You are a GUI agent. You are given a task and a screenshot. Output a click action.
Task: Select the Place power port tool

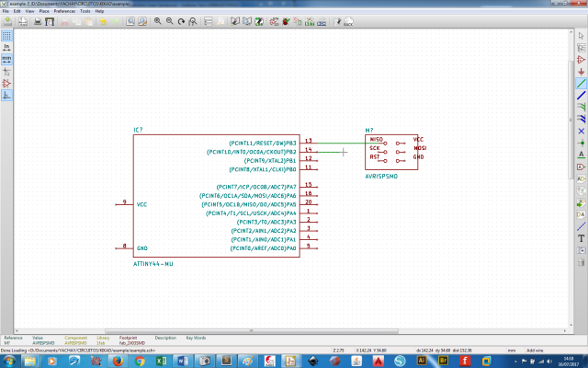click(x=581, y=72)
